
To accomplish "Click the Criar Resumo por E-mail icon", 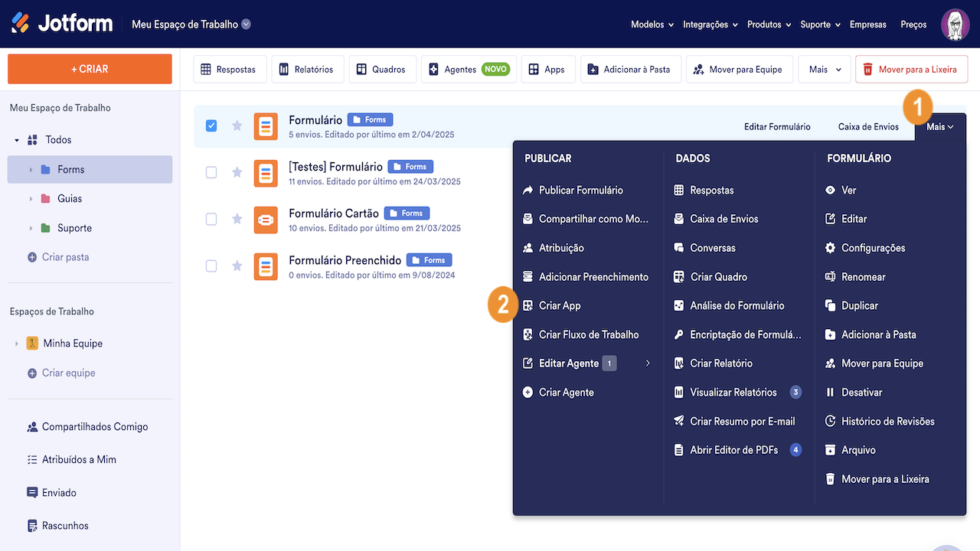I will 678,421.
